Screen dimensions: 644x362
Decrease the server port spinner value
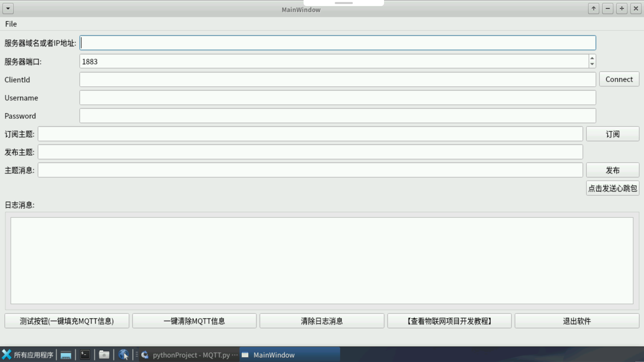(592, 64)
